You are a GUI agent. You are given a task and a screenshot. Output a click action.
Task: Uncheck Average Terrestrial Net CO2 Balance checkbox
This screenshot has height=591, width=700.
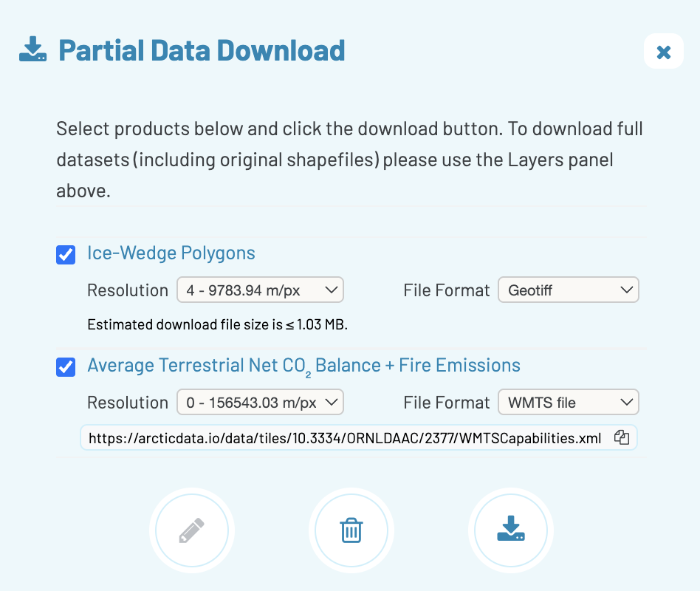[66, 366]
